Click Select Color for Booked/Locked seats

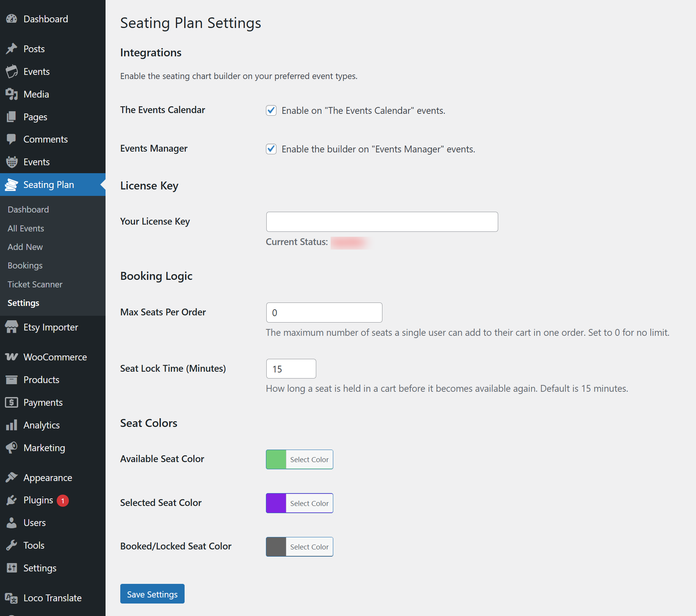click(x=309, y=546)
